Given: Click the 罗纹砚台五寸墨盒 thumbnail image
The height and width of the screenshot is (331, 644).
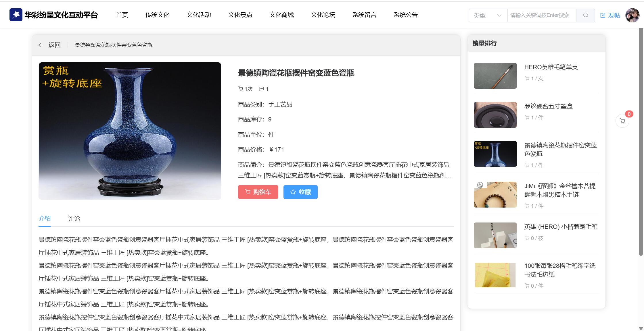Looking at the screenshot, I should coord(495,115).
